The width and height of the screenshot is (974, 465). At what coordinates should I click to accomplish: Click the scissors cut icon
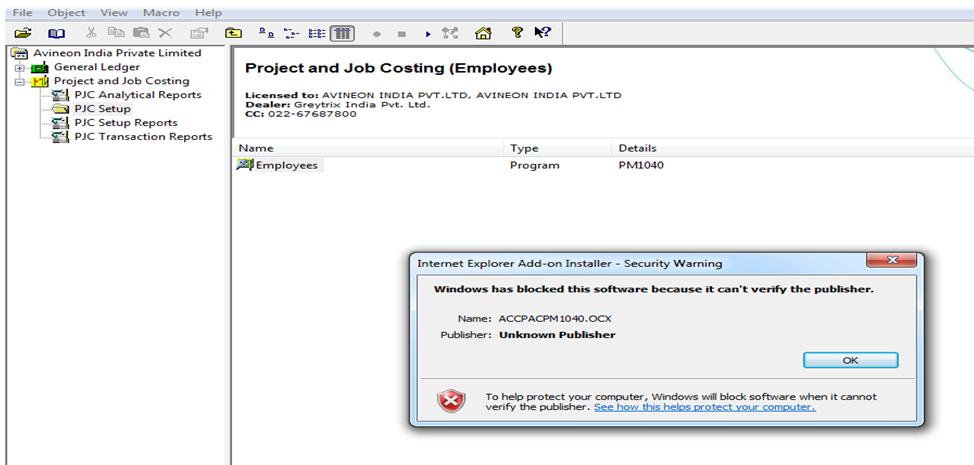[x=91, y=33]
